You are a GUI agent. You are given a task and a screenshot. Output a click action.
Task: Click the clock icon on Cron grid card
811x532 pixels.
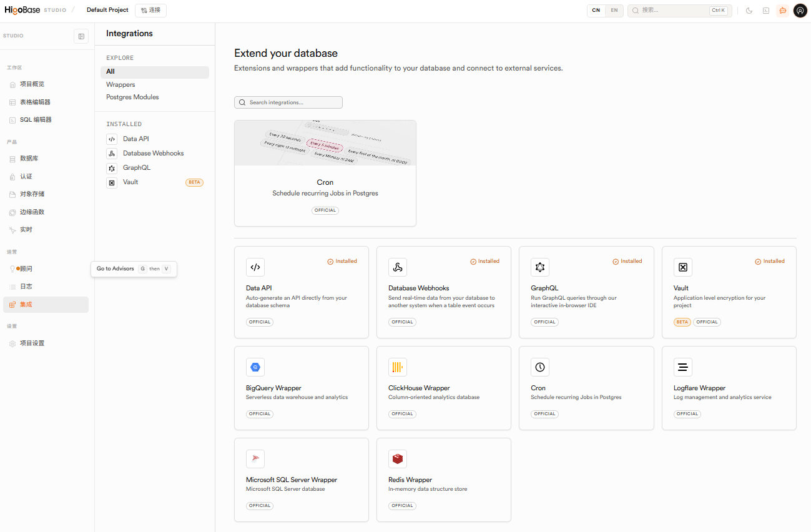540,367
